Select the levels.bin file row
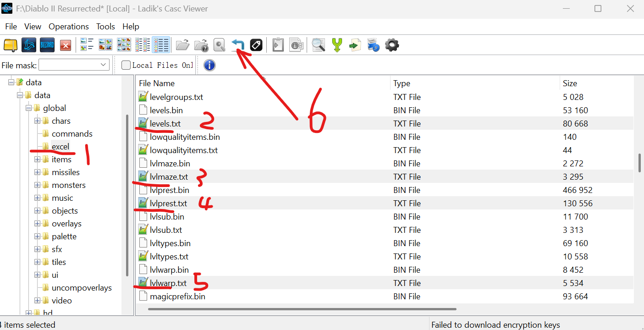The image size is (644, 330). point(385,110)
